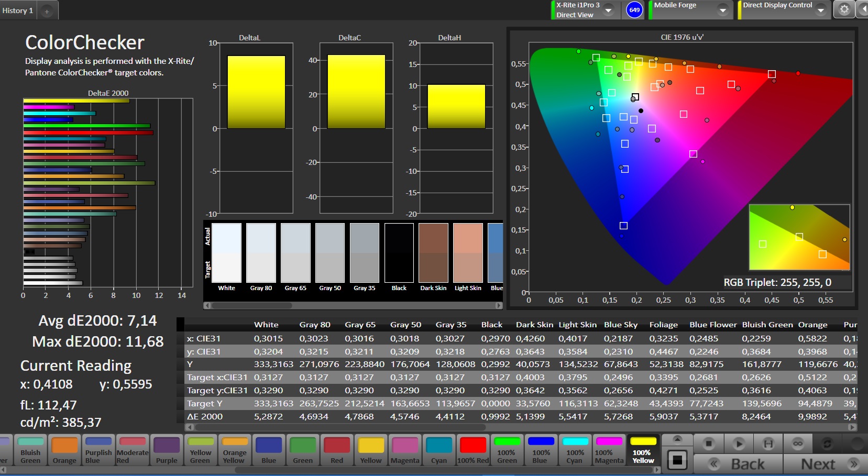The height and width of the screenshot is (476, 868).
Task: Click the stop measurement button
Action: pos(708,444)
